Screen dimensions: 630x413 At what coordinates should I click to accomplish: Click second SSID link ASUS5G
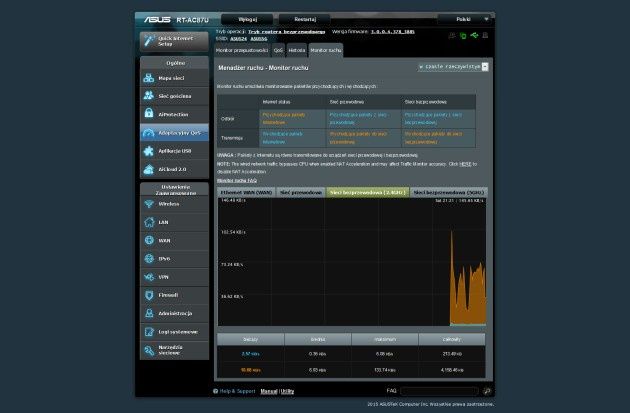coord(259,39)
